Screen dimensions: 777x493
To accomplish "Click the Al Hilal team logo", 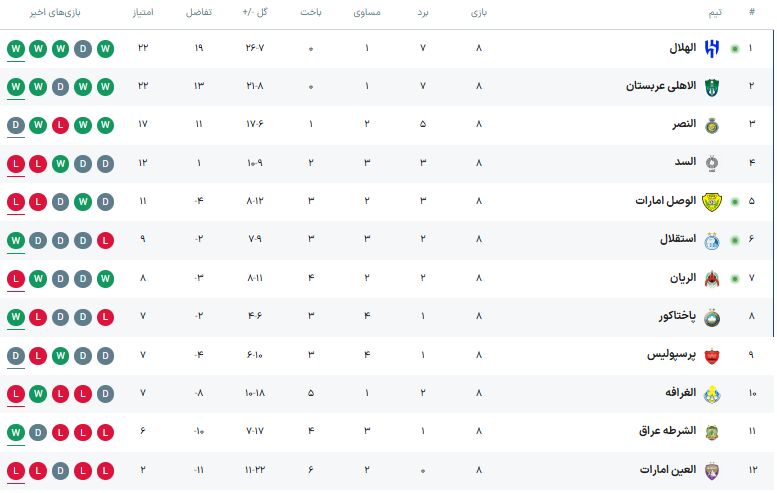I will tap(712, 48).
